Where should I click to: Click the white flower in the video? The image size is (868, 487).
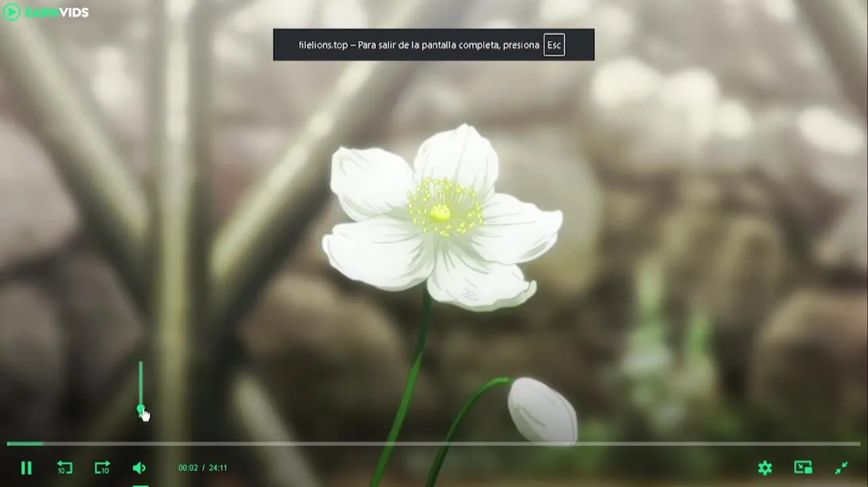pyautogui.click(x=442, y=216)
